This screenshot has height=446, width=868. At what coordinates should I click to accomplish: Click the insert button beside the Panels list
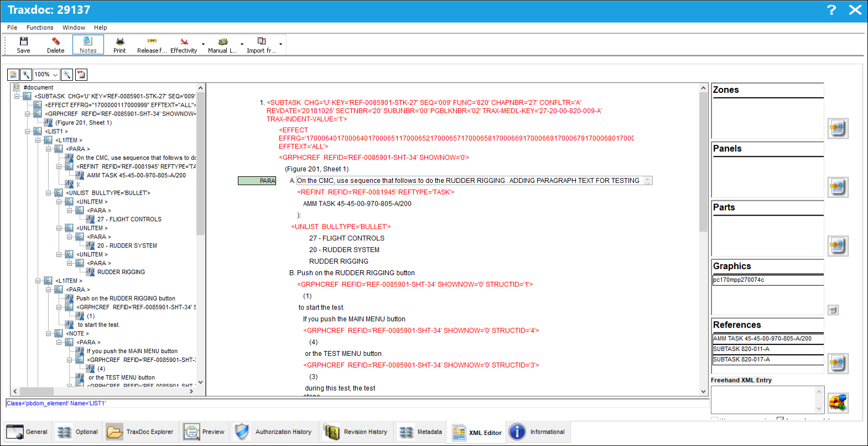tap(838, 187)
